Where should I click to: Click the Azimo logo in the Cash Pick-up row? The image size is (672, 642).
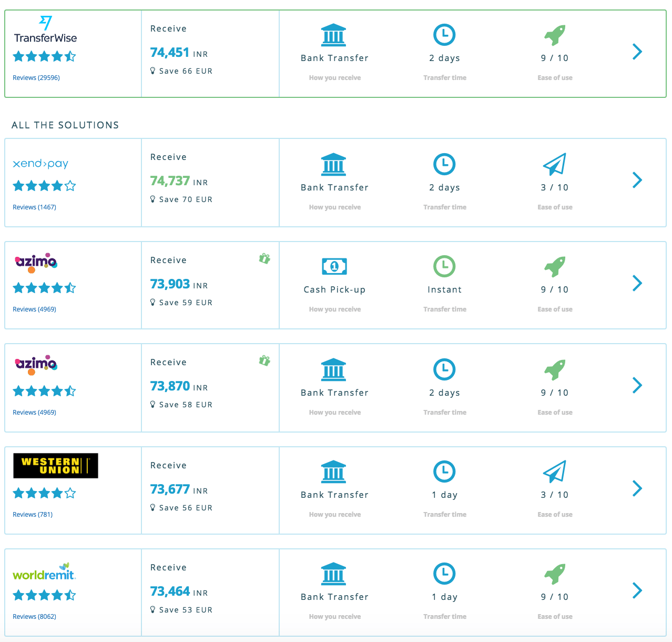pos(36,263)
